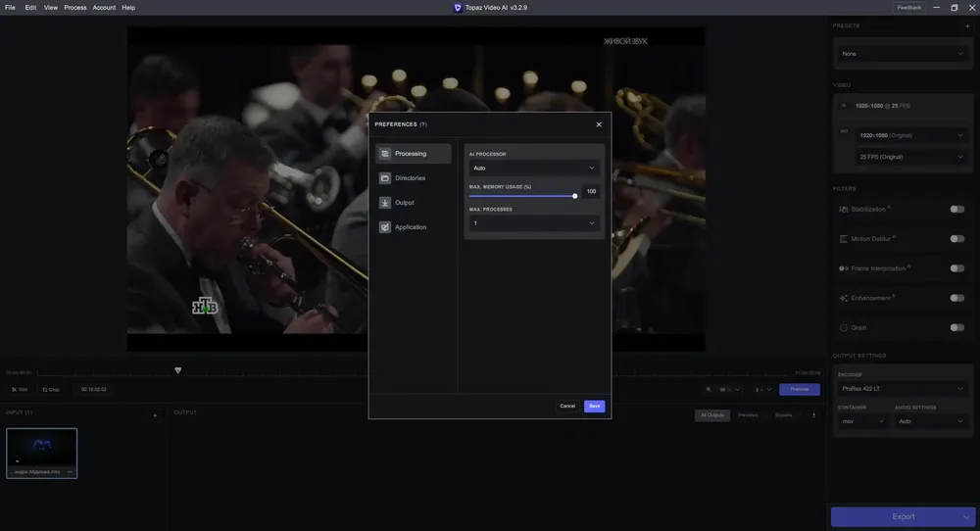Viewport: 980px width, 531px height.
Task: Open the Max Processes dropdown
Action: point(534,223)
